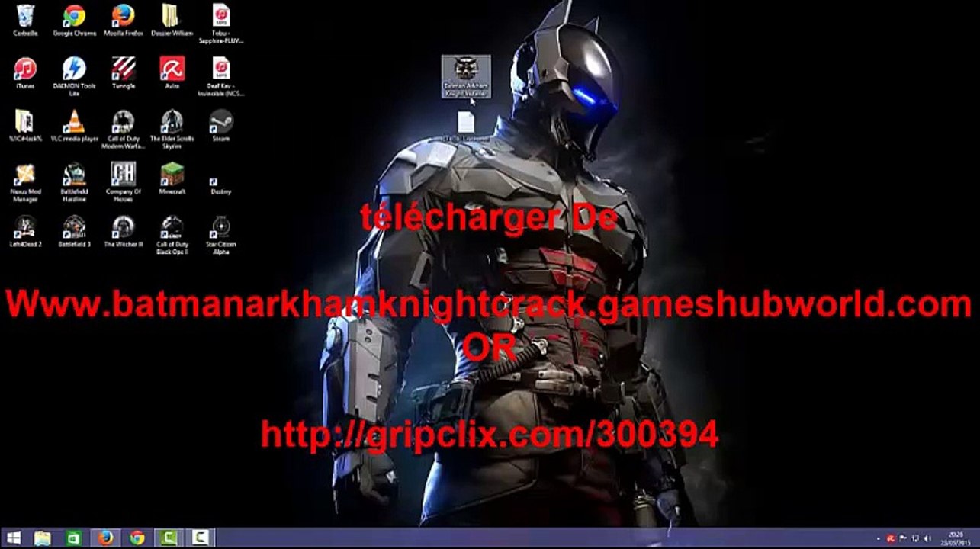
Task: Open the volume control in the tray
Action: [927, 539]
